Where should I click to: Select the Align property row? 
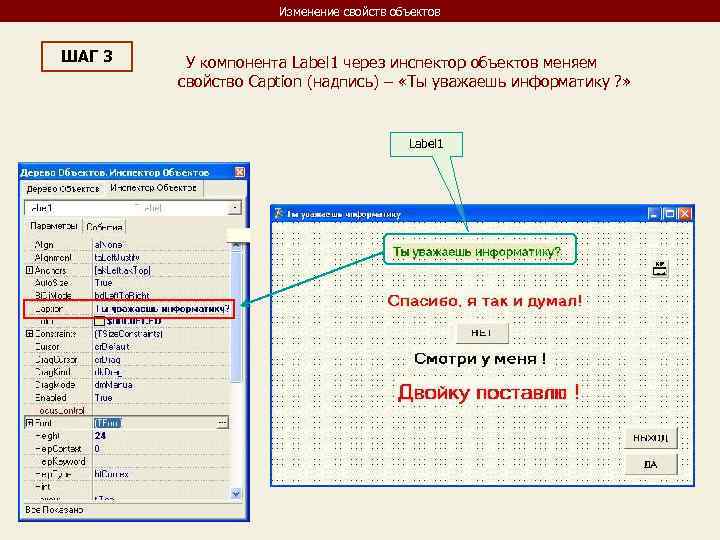tap(127, 245)
